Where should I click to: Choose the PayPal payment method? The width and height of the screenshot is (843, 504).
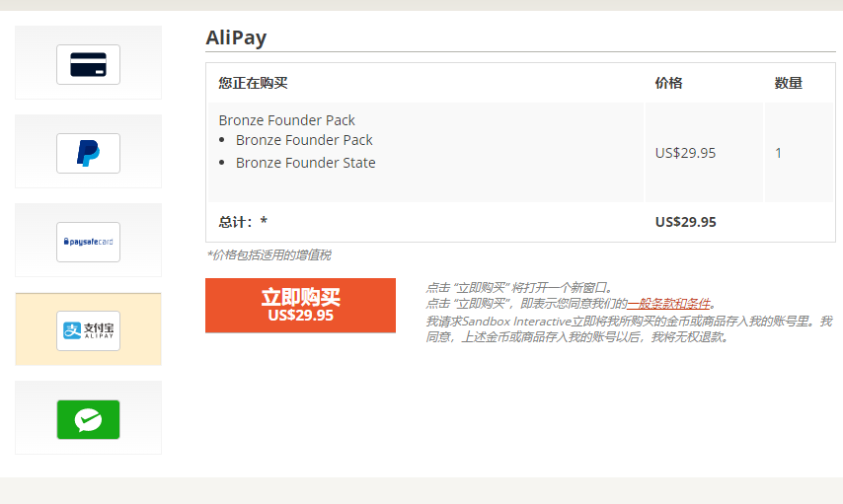pos(88,153)
